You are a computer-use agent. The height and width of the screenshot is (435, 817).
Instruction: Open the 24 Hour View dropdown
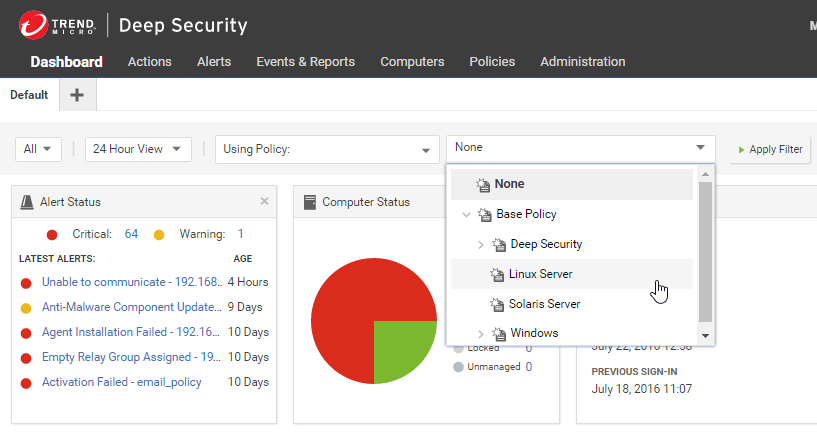coord(138,149)
